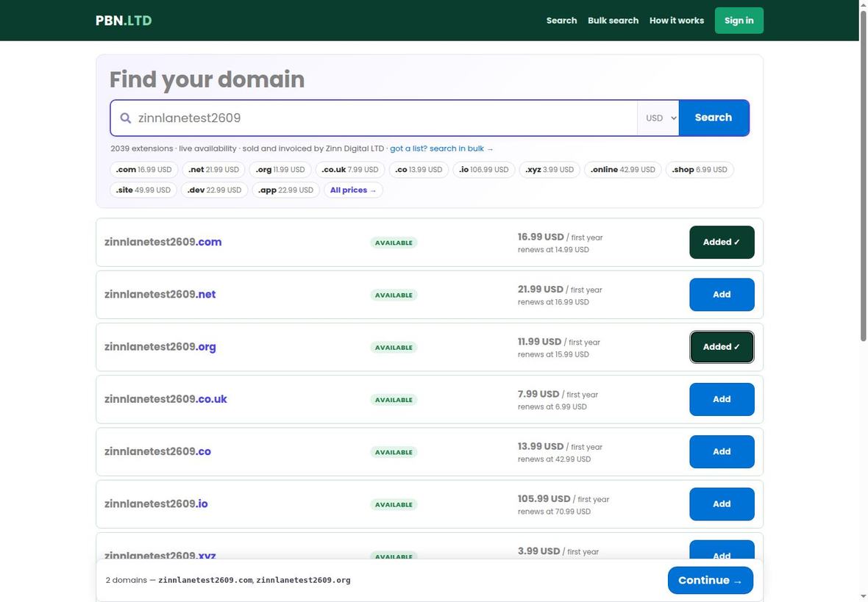Select the .online 42.99 USD chip
The image size is (868, 602).
point(623,169)
